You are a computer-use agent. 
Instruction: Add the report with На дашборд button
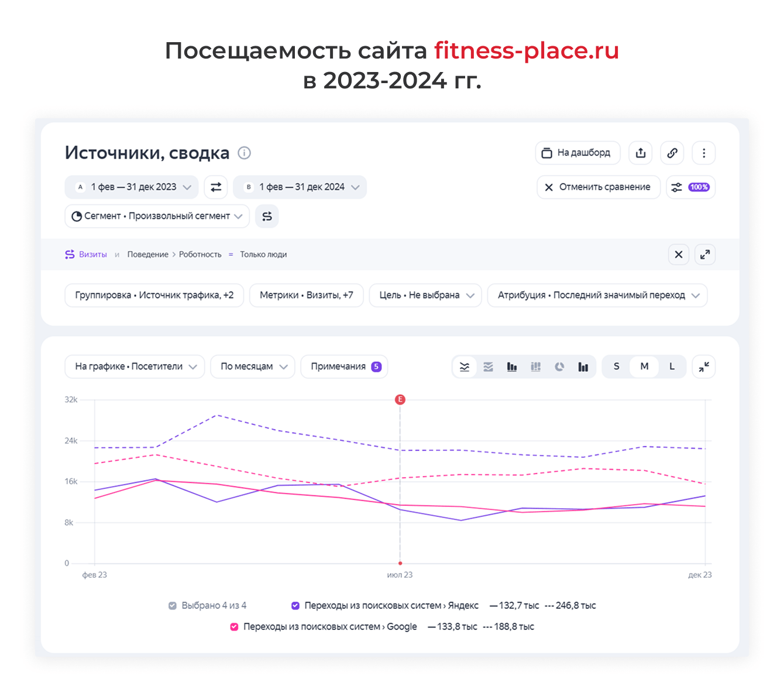click(x=577, y=153)
